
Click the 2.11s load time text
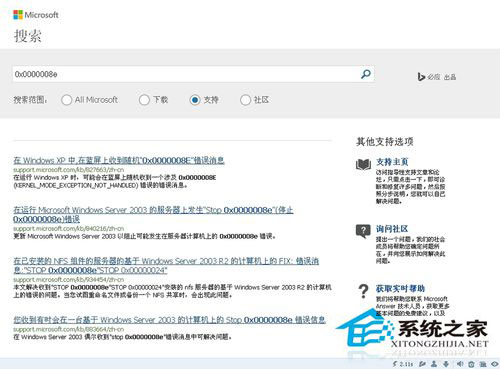[406, 364]
